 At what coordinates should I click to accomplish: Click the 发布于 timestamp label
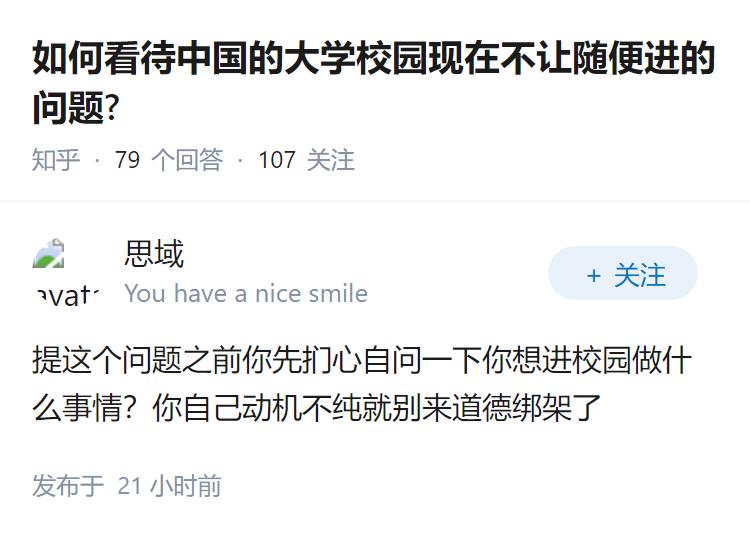click(68, 486)
